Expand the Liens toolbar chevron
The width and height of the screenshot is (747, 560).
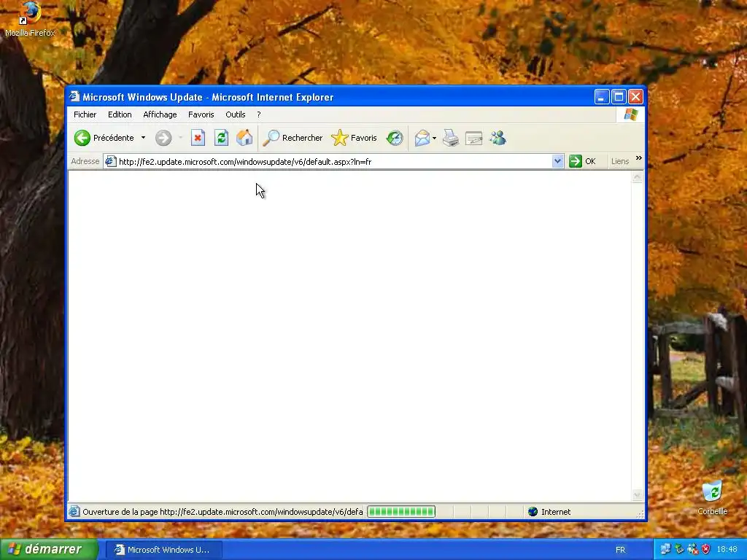pos(639,158)
